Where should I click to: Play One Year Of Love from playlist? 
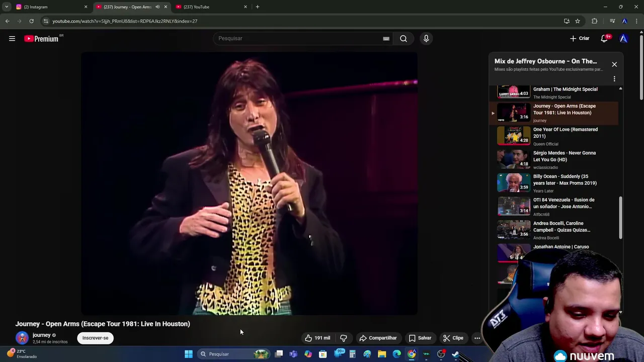[x=553, y=136]
